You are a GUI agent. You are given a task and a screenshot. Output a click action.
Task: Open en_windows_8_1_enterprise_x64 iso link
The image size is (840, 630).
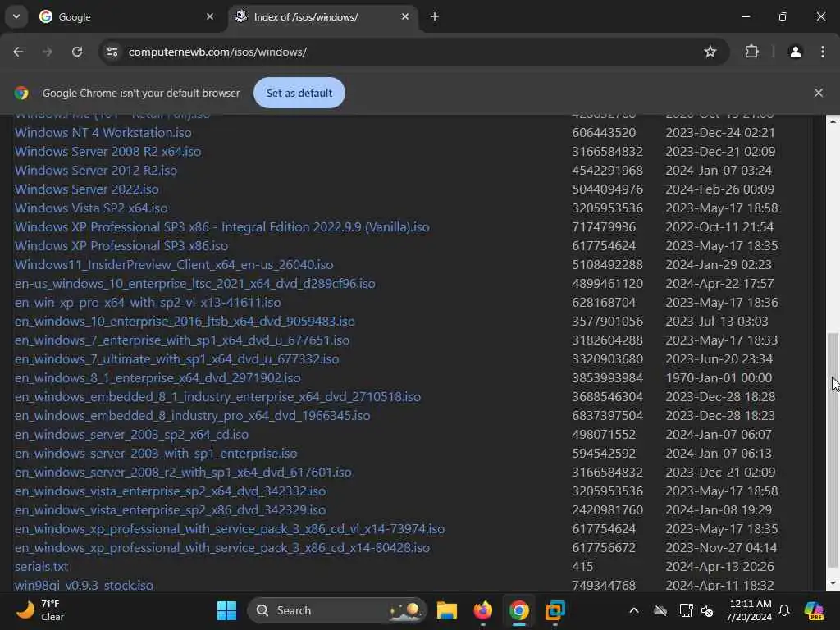157,377
